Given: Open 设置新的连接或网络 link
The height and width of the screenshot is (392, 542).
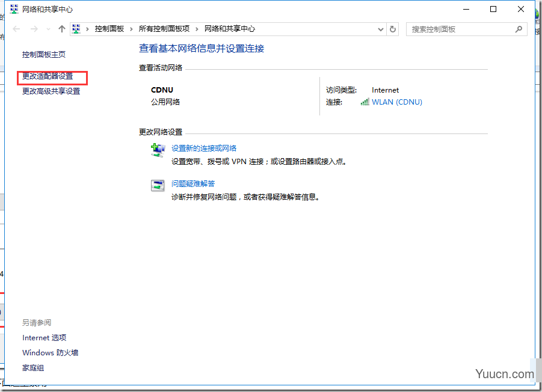Looking at the screenshot, I should pos(204,149).
